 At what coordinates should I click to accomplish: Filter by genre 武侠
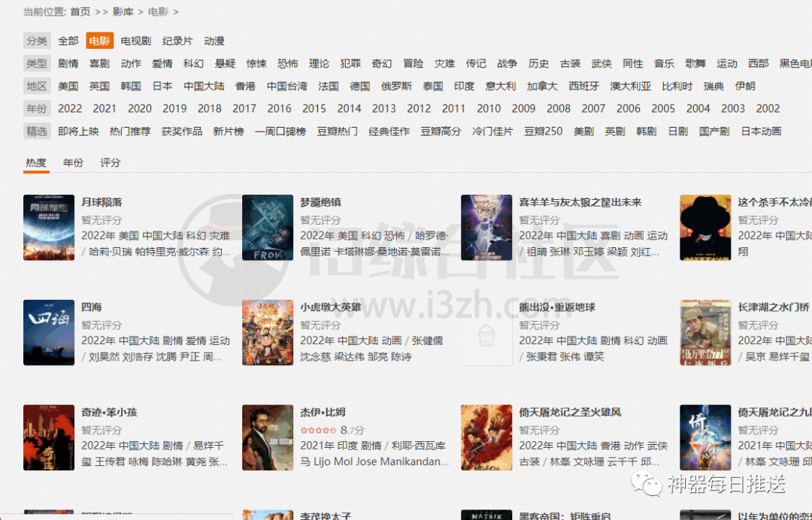point(601,63)
